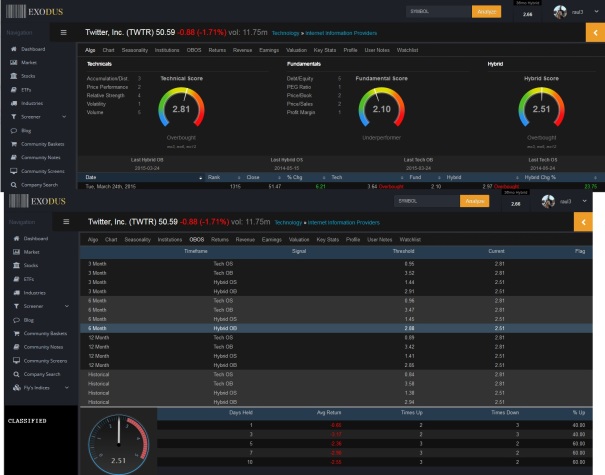
Task: Expand Fly's Indices chevron in lower window
Action: coord(67,387)
